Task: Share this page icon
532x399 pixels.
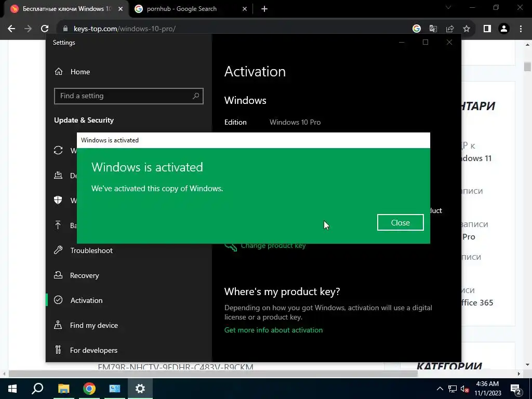Action: [x=450, y=29]
